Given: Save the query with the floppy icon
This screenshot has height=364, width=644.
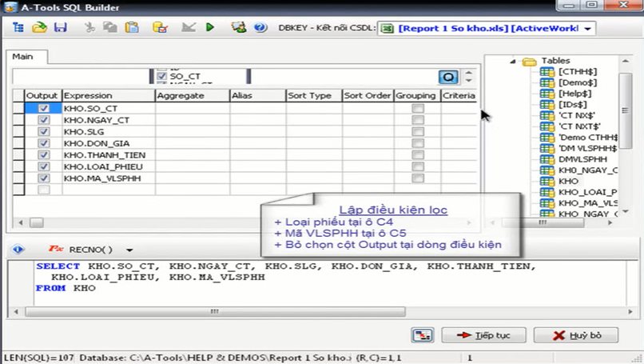Looking at the screenshot, I should coord(61,27).
